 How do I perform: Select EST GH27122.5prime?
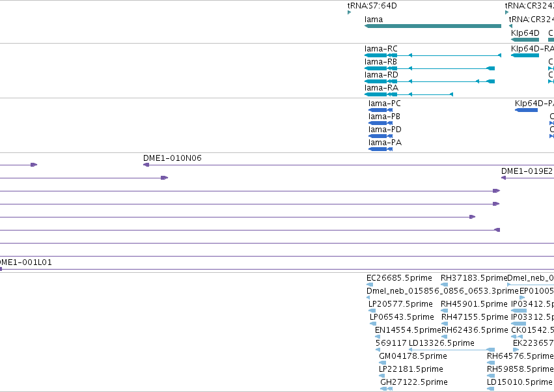tap(414, 382)
